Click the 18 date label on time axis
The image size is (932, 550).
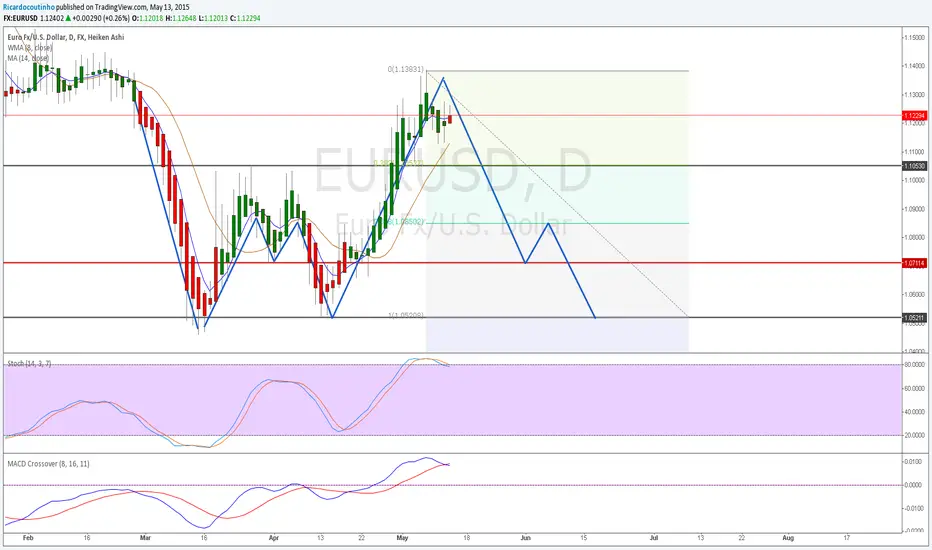point(467,538)
